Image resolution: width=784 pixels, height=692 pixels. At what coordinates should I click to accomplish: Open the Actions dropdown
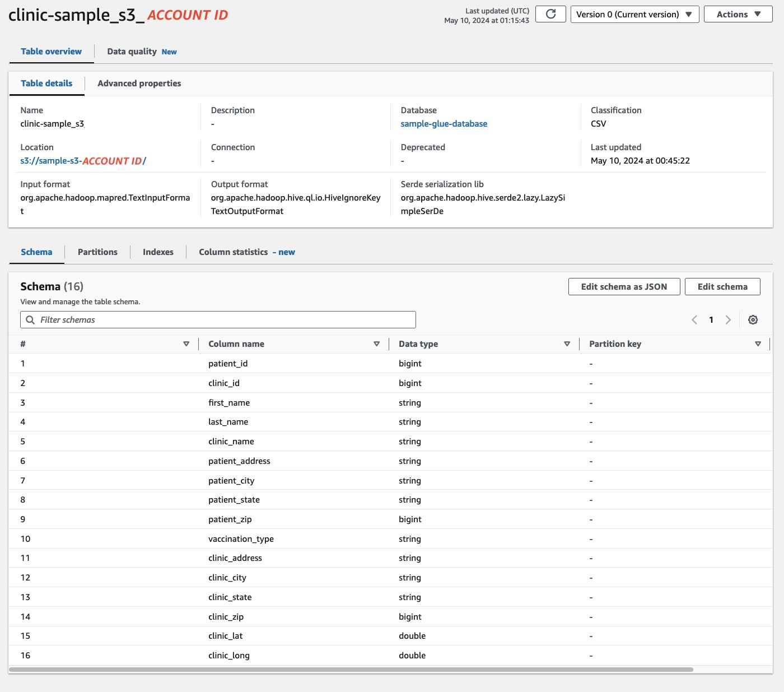[x=738, y=14]
